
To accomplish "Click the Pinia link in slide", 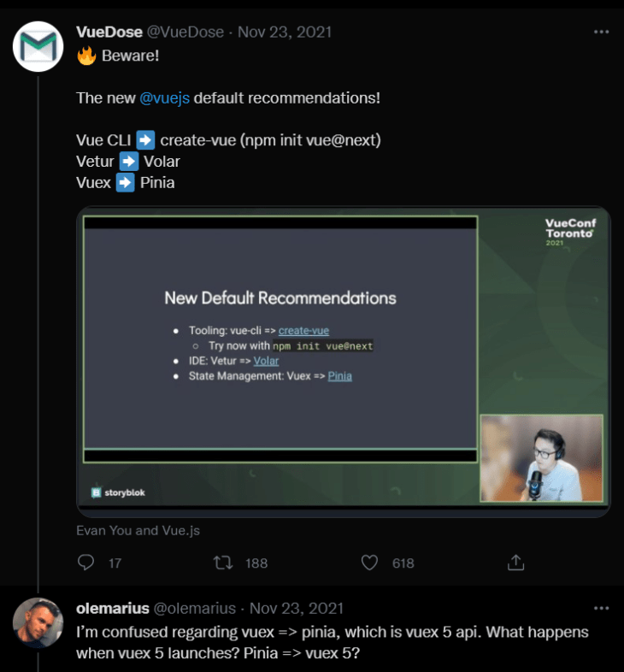I will click(339, 376).
